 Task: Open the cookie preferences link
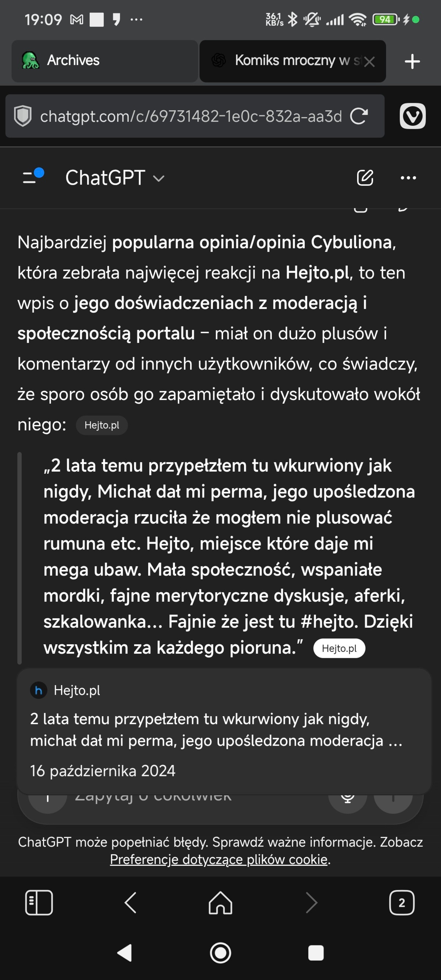pos(220,859)
